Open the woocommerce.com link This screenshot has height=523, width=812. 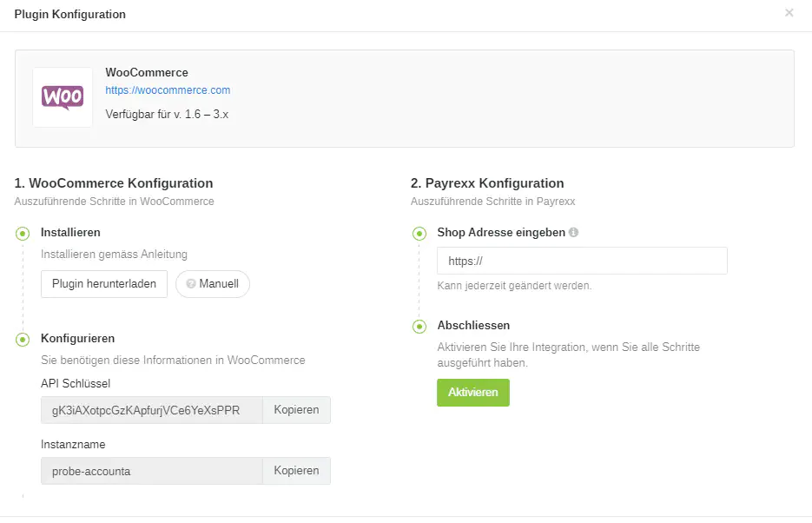pyautogui.click(x=168, y=90)
